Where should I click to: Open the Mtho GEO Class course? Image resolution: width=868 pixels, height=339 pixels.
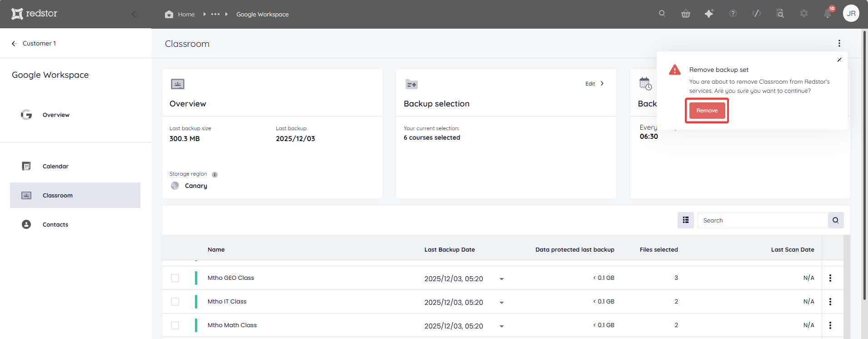pyautogui.click(x=230, y=278)
